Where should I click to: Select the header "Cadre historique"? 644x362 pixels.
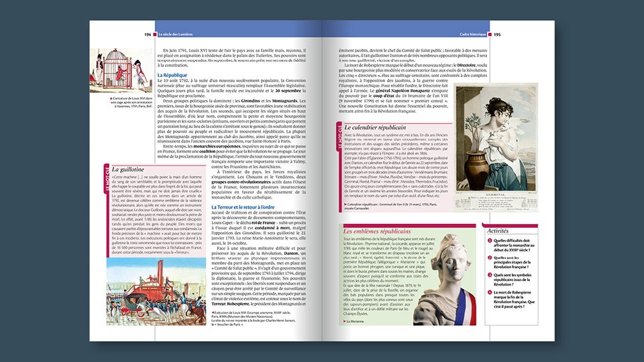[x=473, y=34]
